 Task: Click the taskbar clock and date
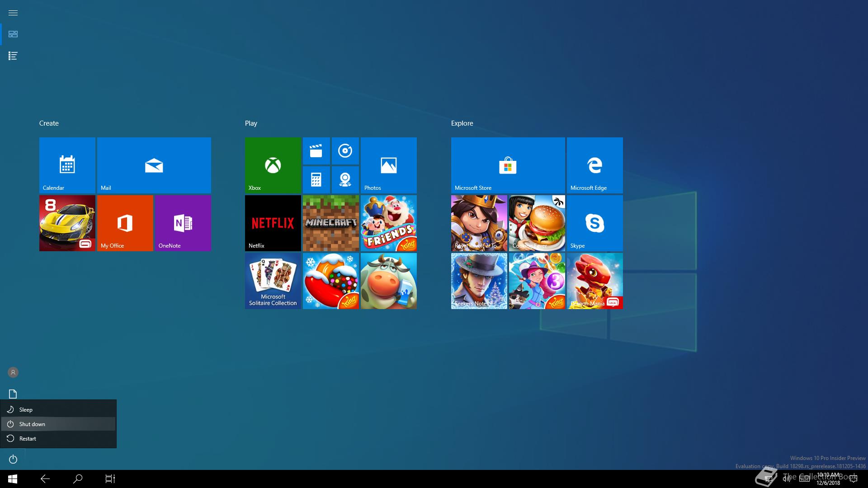pyautogui.click(x=828, y=479)
